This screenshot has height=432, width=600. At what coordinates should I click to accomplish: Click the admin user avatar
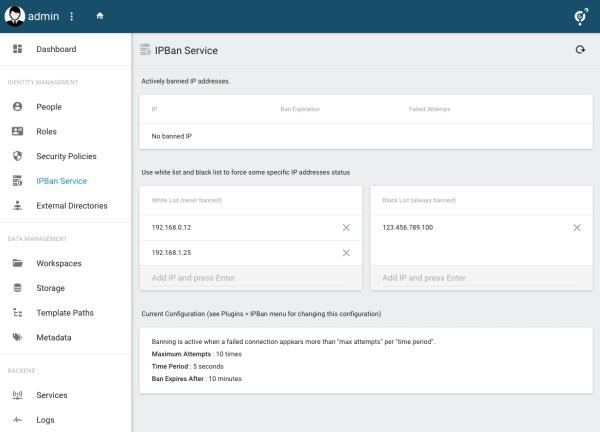click(x=15, y=16)
